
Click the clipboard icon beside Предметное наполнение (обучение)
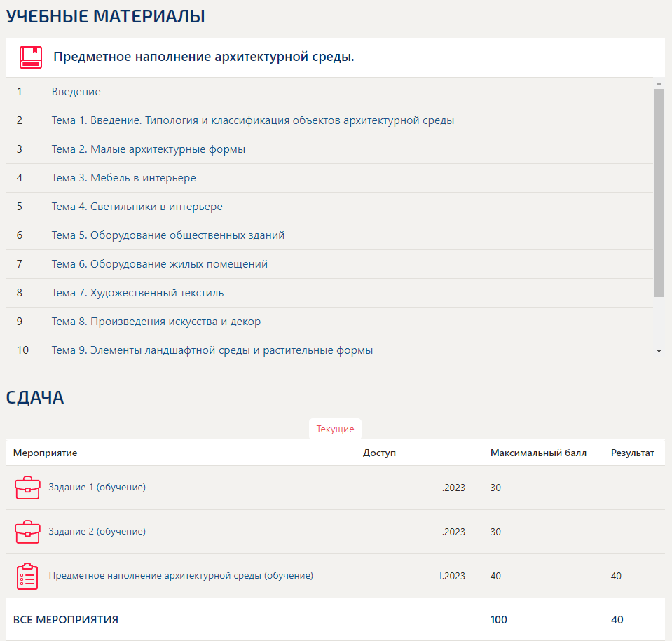27,576
